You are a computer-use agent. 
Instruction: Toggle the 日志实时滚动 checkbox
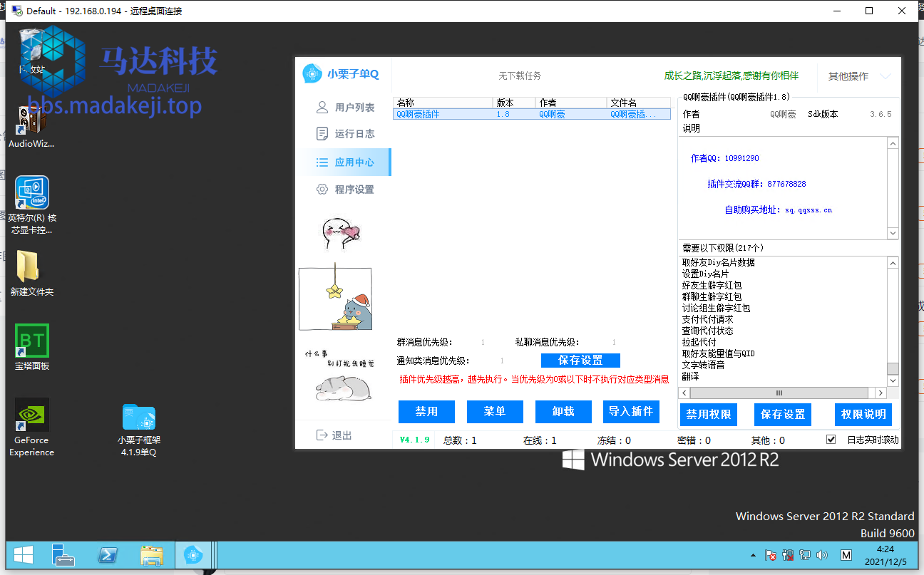tap(831, 440)
